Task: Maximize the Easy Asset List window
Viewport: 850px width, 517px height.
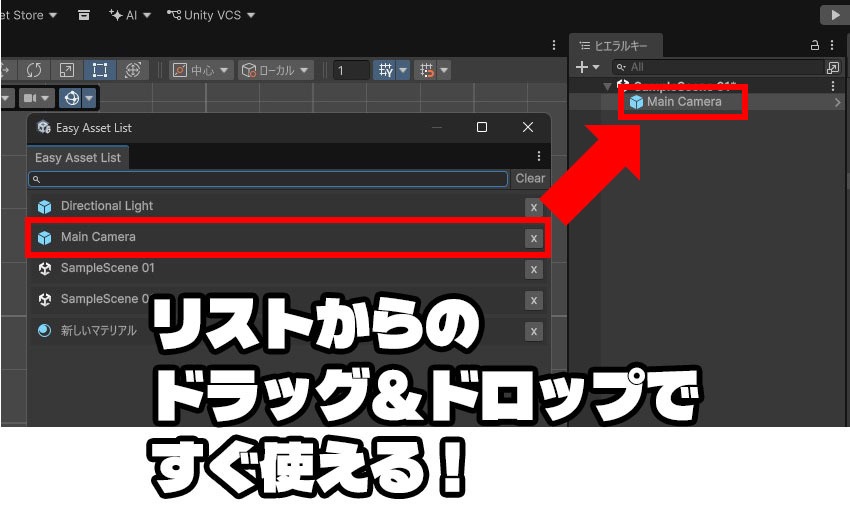Action: [481, 127]
